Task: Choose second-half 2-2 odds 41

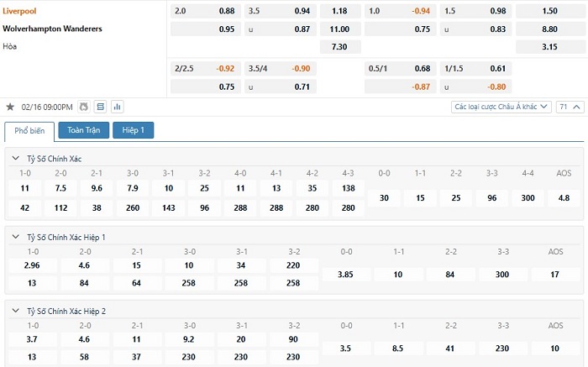Action: click(x=450, y=349)
